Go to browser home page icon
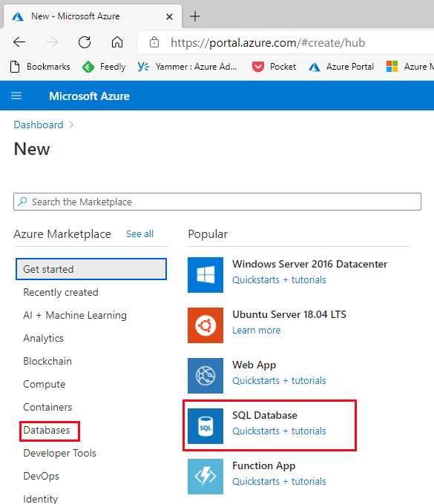Image resolution: width=434 pixels, height=504 pixels. pos(117,42)
